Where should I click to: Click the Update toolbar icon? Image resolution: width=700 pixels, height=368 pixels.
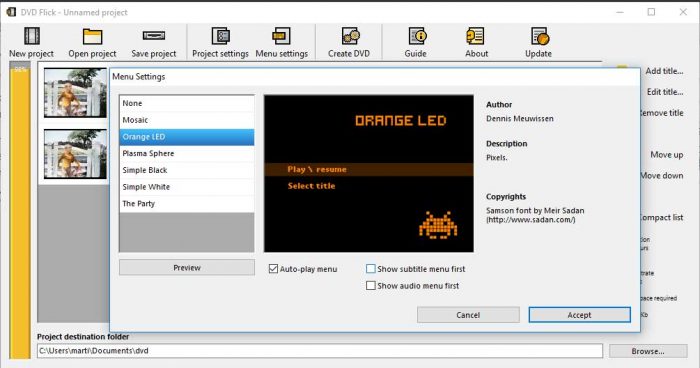pos(540,36)
